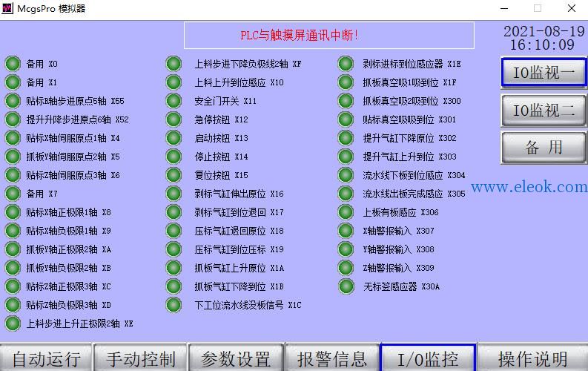Click the indicator beside 备用 X7
588x371 pixels.
point(13,194)
